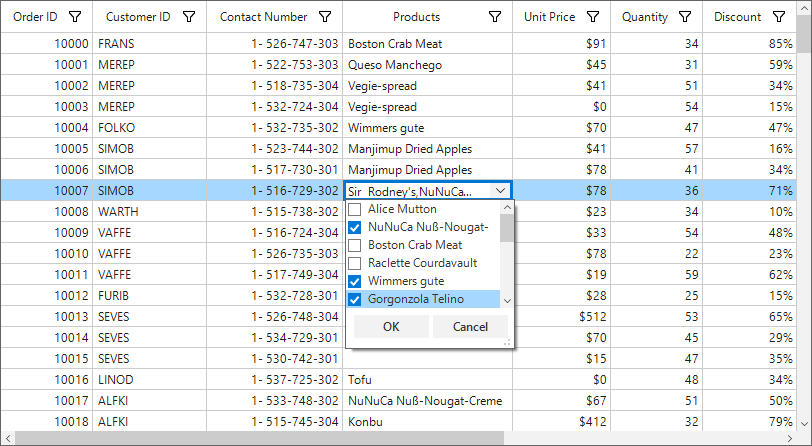Select the LINOD customer cell
This screenshot has width=812, height=446.
[150, 380]
